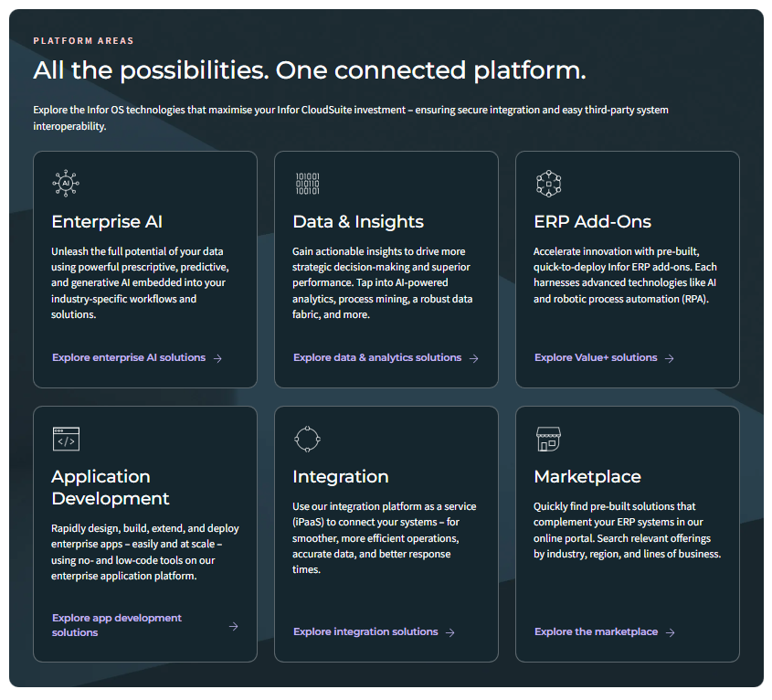The width and height of the screenshot is (772, 700).
Task: Click the ERP Add-Ons network icon
Action: coord(548,184)
